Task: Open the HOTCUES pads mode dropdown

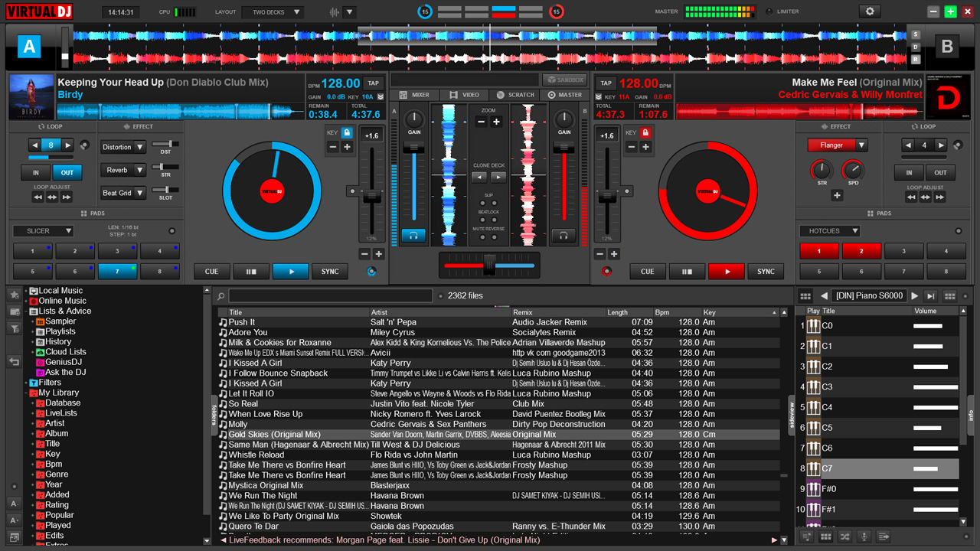Action: click(x=829, y=230)
